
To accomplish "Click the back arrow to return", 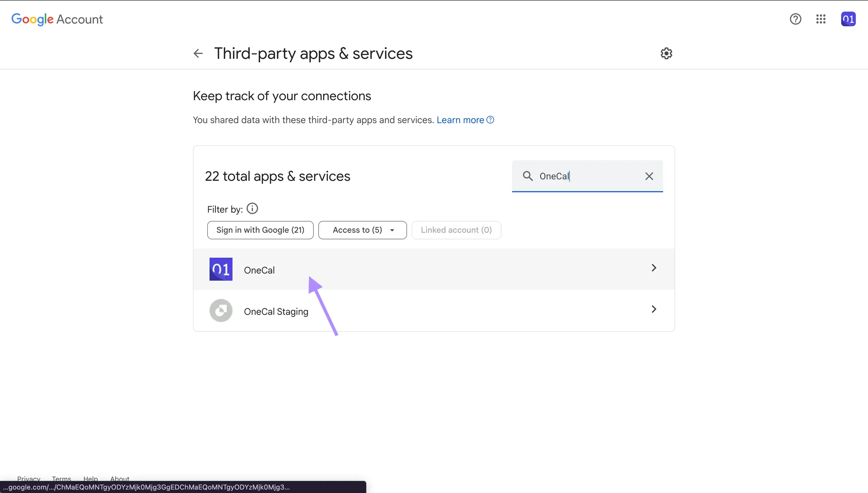I will [198, 53].
